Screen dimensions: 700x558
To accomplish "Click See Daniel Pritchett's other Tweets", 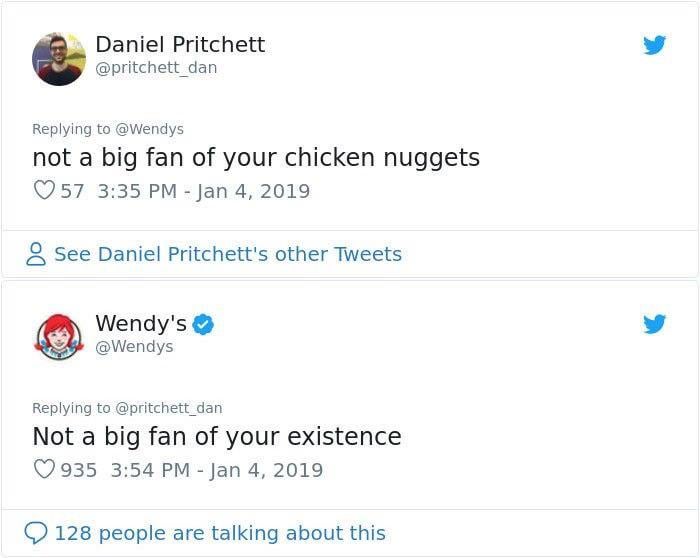I will [x=228, y=255].
